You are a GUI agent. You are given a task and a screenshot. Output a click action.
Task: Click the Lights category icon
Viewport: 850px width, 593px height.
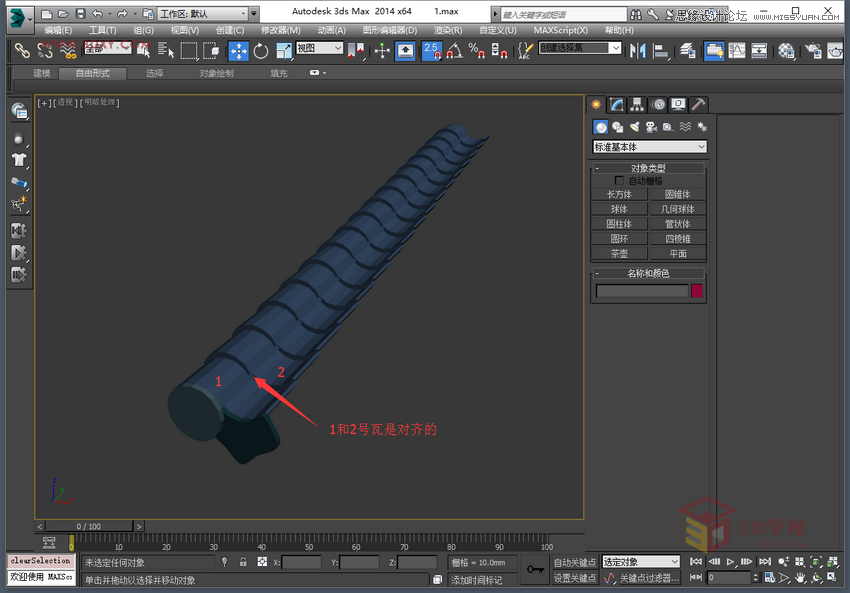click(x=636, y=126)
